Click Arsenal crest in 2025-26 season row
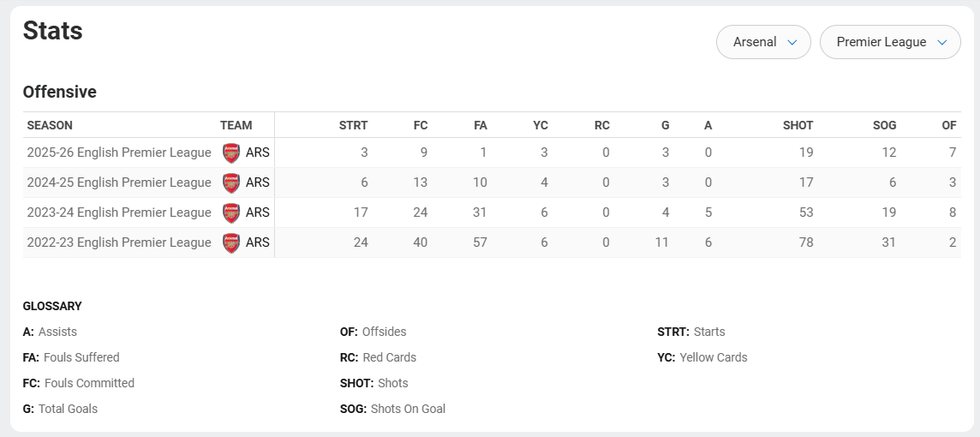The height and width of the screenshot is (437, 980). click(231, 153)
